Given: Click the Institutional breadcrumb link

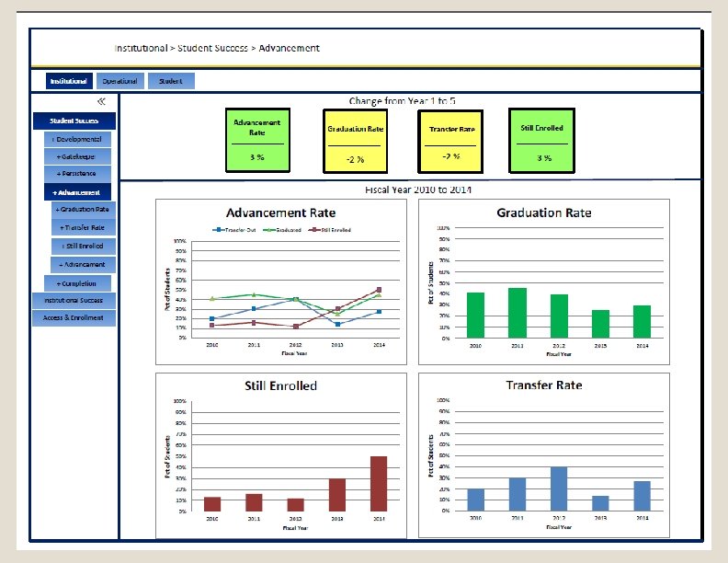Looking at the screenshot, I should click(141, 48).
